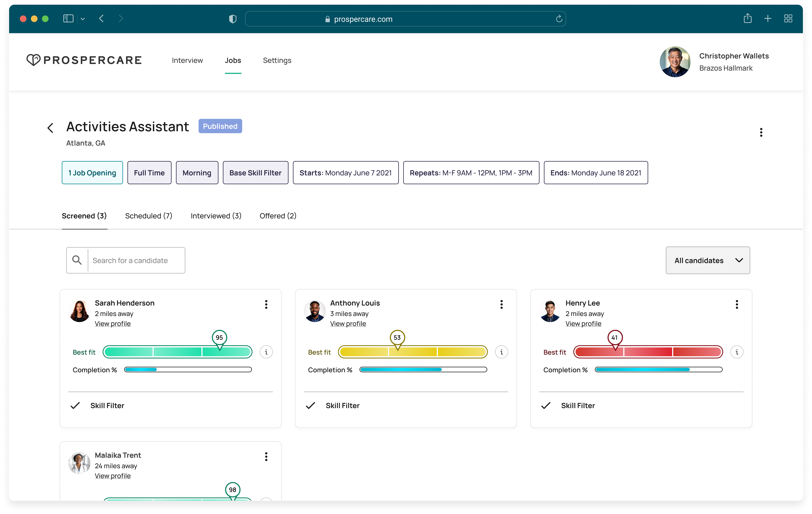Go back with browser back arrow
Viewport: 812px width, 514px height.
point(101,18)
